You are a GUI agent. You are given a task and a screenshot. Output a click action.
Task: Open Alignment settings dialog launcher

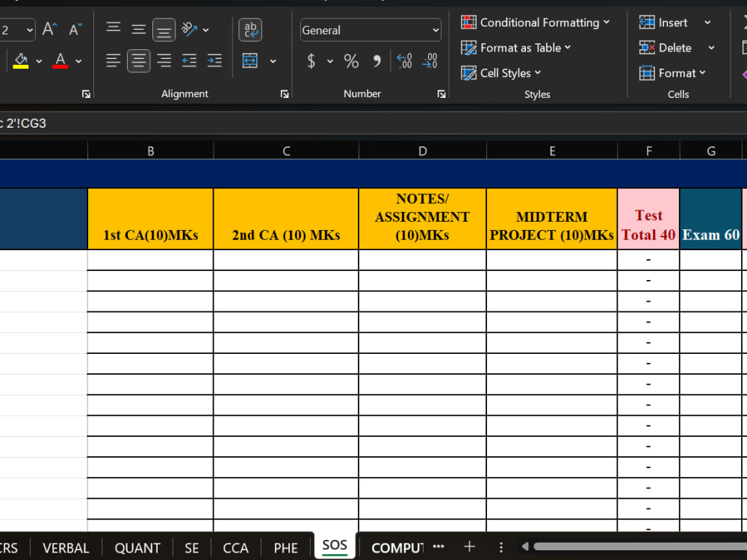tap(285, 94)
